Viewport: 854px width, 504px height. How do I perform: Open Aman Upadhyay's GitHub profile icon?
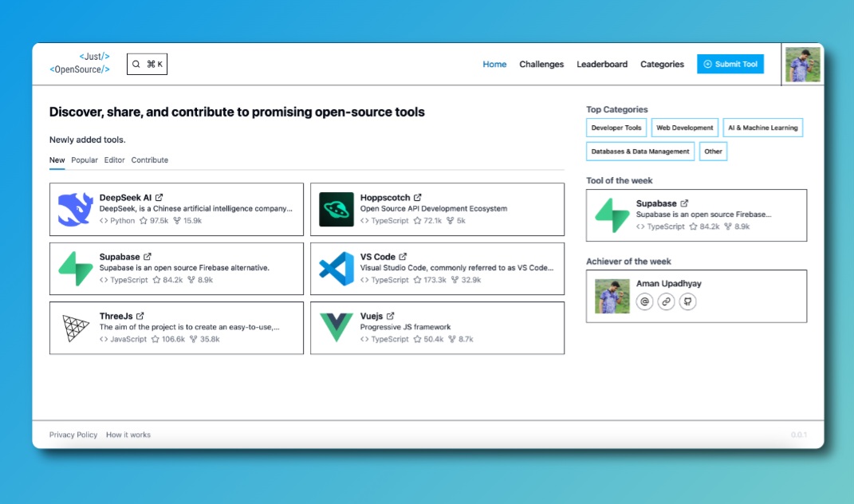click(x=687, y=301)
